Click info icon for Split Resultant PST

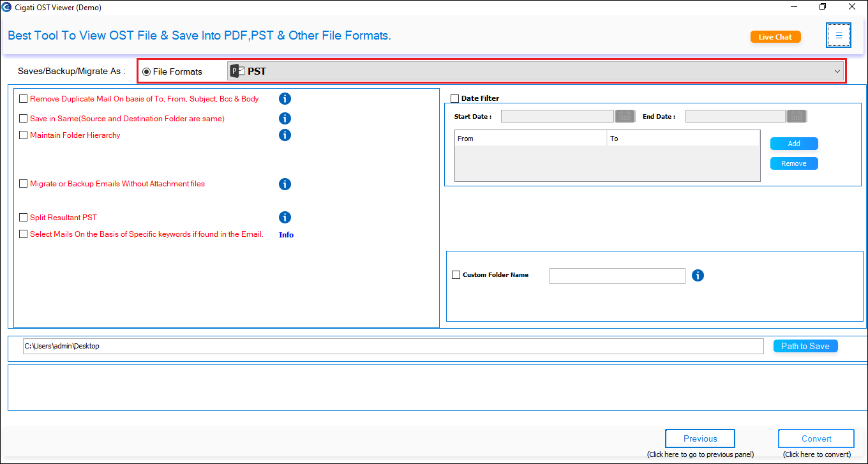tap(285, 217)
